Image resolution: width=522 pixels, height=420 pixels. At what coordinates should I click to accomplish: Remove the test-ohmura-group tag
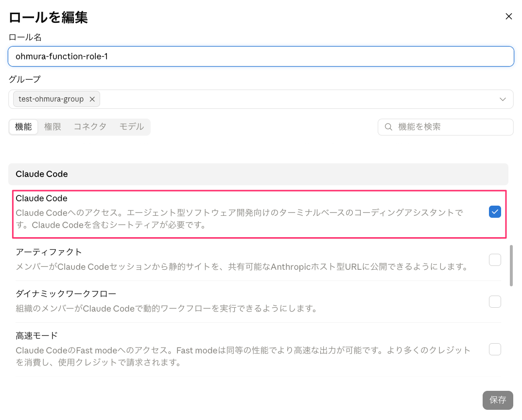pos(92,99)
